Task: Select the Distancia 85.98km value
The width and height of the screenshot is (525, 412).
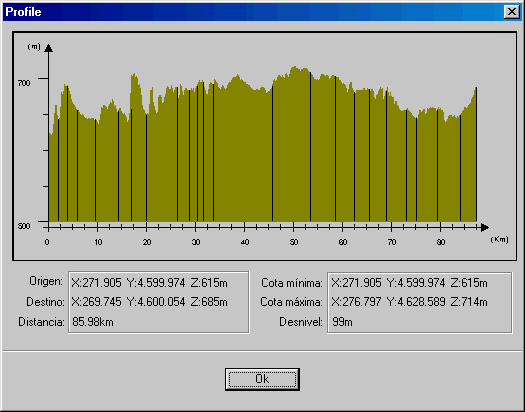Action: click(93, 322)
